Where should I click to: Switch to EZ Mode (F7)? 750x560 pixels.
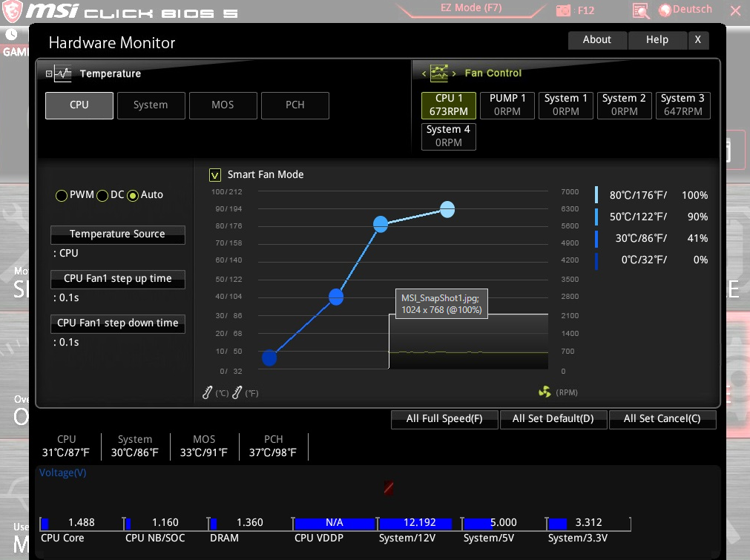[x=470, y=8]
